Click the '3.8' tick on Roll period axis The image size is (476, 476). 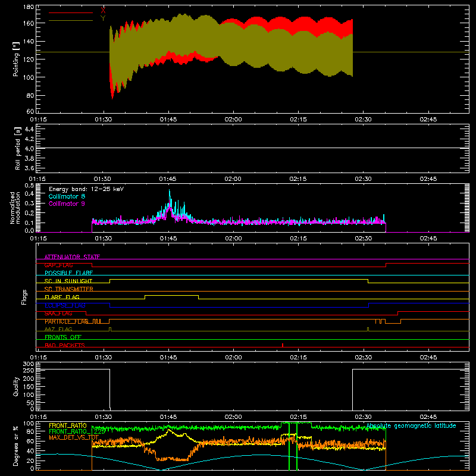coord(29,158)
